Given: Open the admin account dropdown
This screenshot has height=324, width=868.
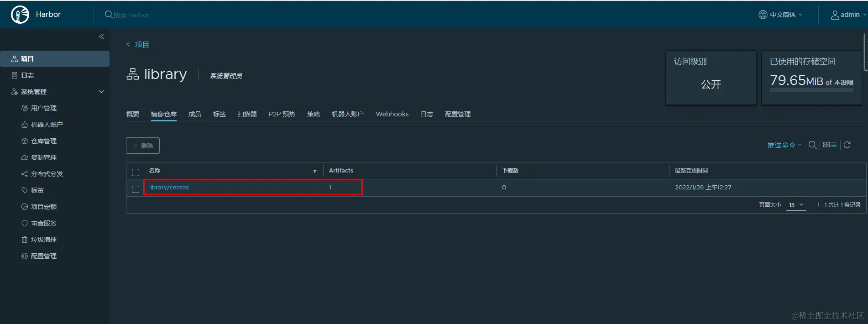Looking at the screenshot, I should tap(848, 15).
